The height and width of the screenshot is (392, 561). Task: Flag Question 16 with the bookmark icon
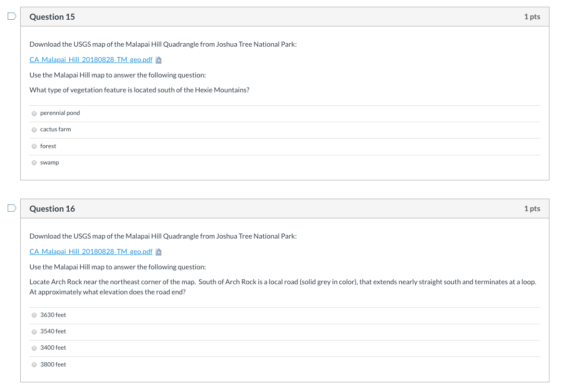(x=12, y=208)
